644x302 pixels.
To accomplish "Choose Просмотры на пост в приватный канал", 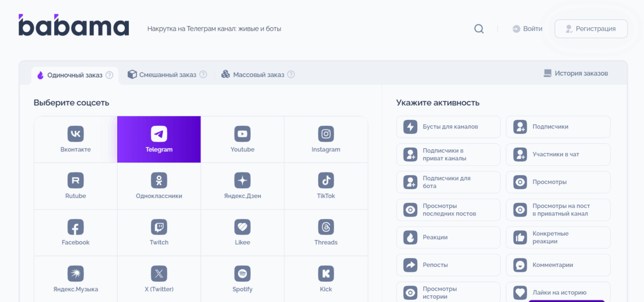I will (557, 210).
